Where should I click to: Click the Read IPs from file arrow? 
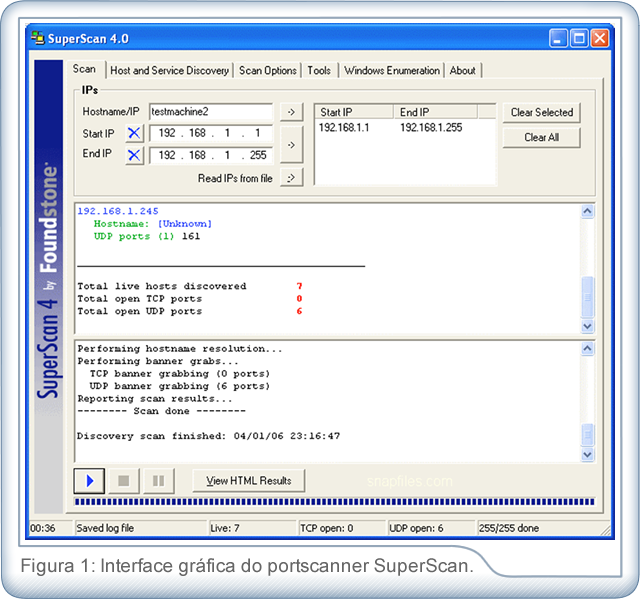tap(291, 177)
